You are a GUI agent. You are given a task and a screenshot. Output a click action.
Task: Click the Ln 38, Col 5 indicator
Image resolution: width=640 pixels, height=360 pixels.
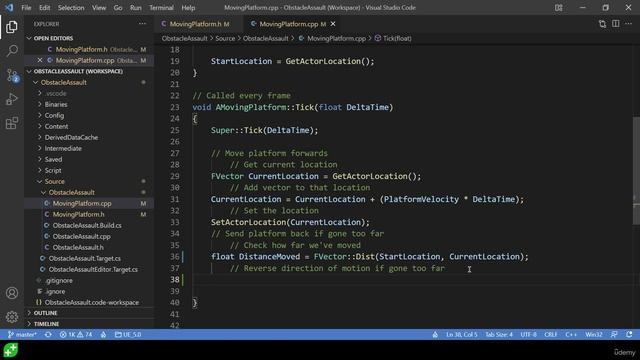[x=462, y=335]
